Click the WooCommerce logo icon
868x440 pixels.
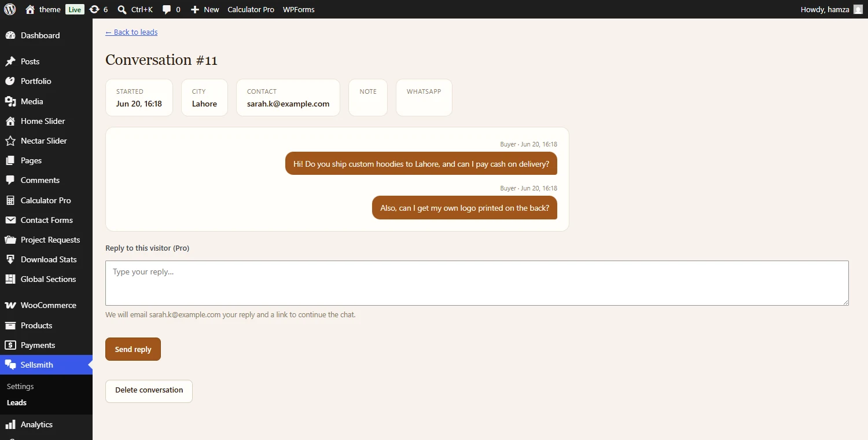[x=10, y=305]
